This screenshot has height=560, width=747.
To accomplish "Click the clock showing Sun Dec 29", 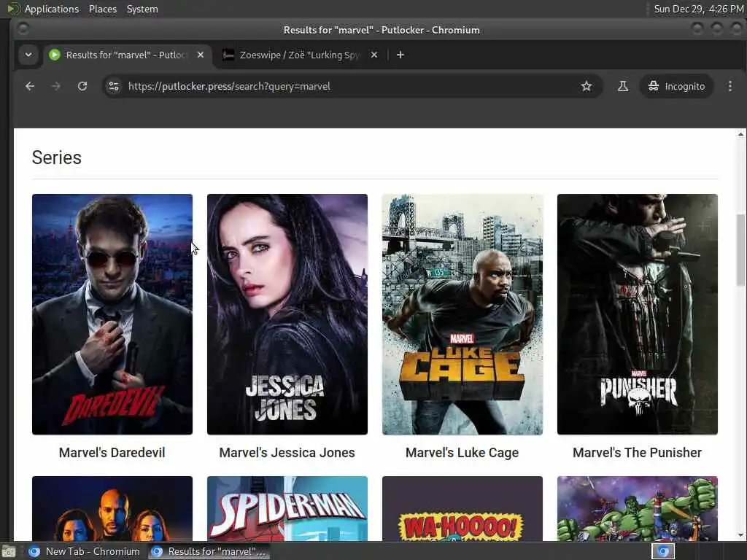I will click(698, 9).
